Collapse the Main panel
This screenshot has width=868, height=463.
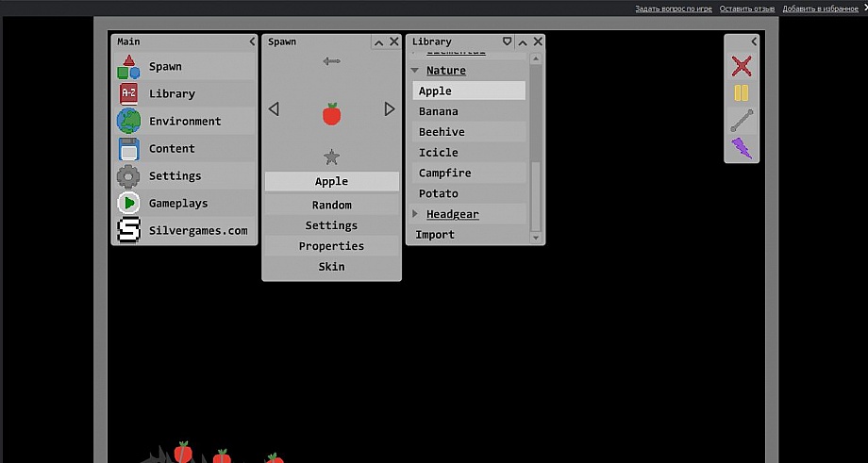pyautogui.click(x=252, y=41)
